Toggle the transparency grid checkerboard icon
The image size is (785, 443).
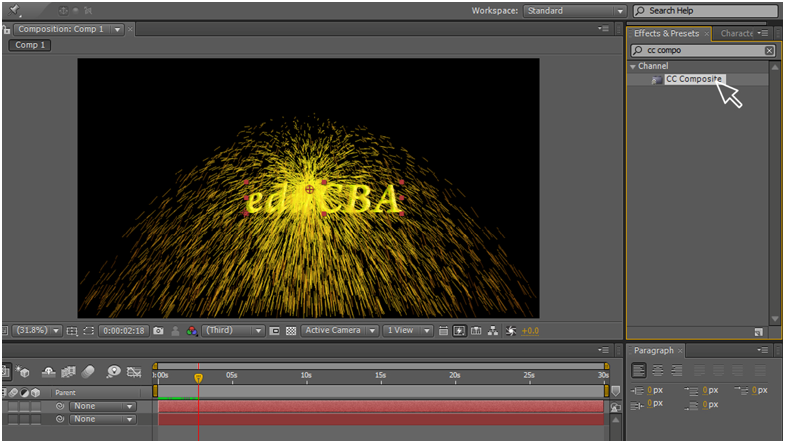coord(291,331)
